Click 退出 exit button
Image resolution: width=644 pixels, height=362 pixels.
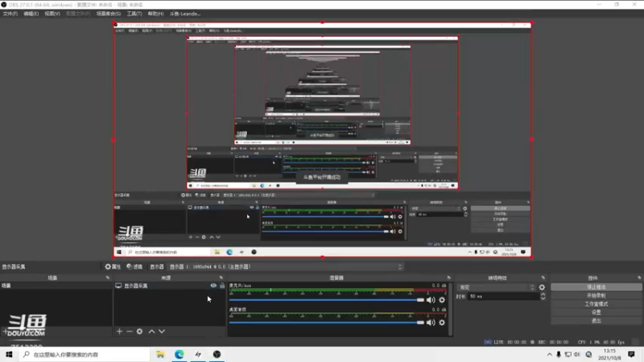[596, 320]
